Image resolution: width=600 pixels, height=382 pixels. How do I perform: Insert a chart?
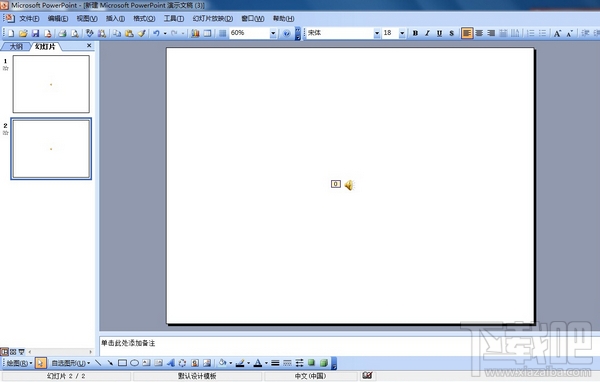pos(195,33)
